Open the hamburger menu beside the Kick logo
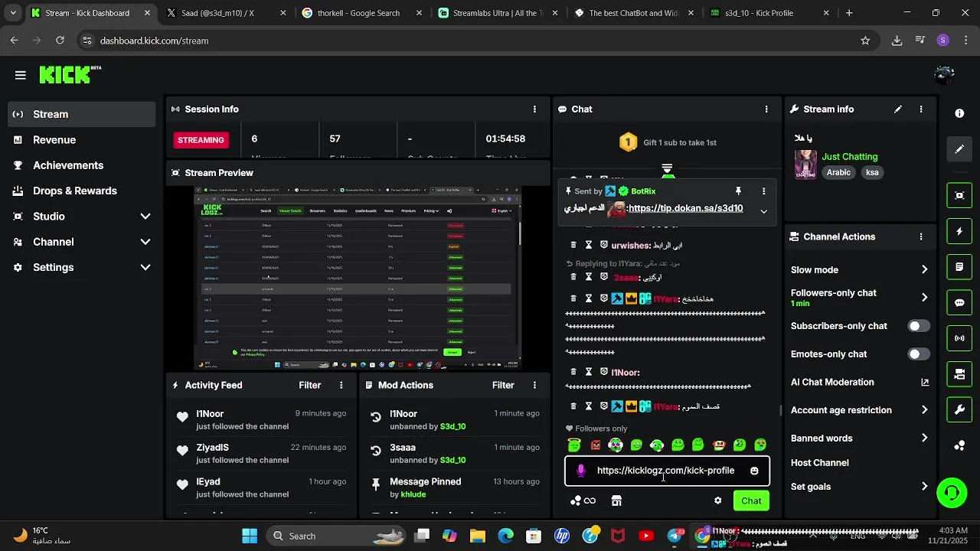Image resolution: width=980 pixels, height=551 pixels. point(21,75)
